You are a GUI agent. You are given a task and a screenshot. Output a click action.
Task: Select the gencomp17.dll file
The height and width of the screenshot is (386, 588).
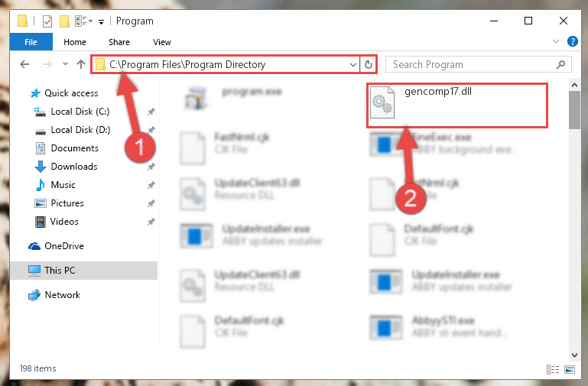pyautogui.click(x=457, y=105)
